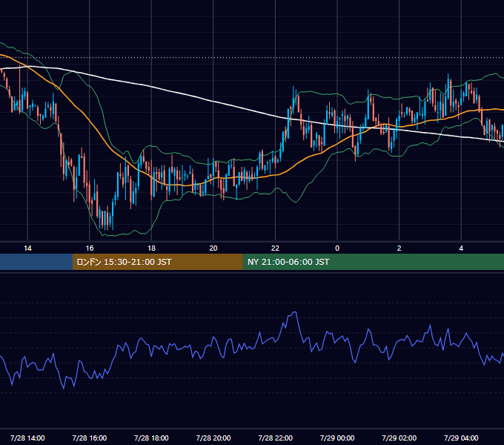Click the London 15:30-21:00 JST session bar
The width and height of the screenshot is (504, 445).
(157, 262)
